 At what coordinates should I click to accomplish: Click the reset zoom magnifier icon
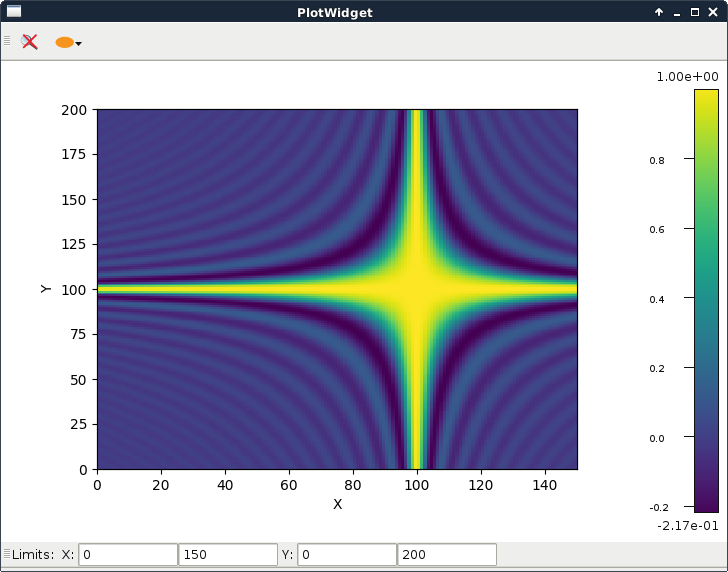(x=30, y=42)
